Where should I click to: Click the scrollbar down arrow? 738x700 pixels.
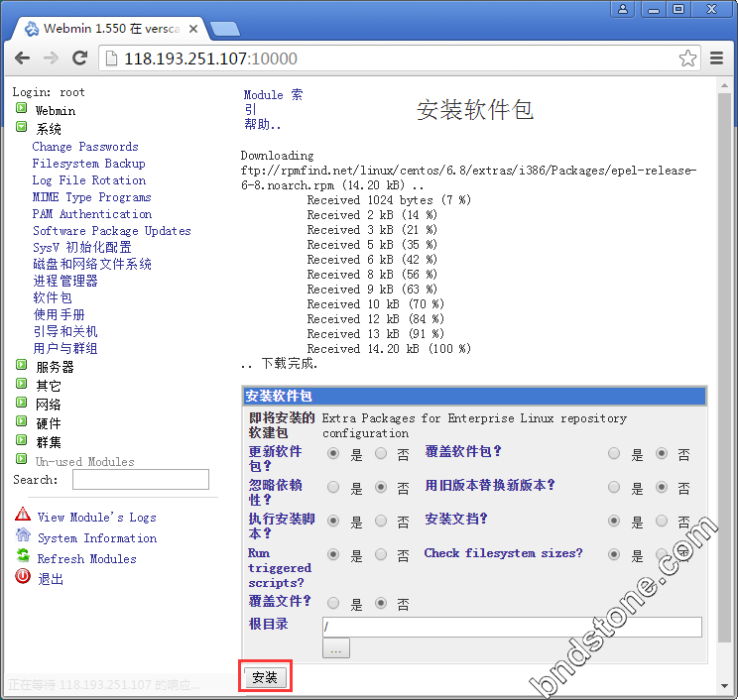[724, 686]
